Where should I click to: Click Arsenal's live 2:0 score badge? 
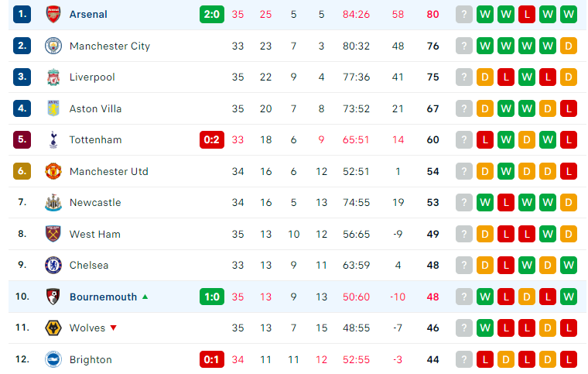[x=212, y=14]
